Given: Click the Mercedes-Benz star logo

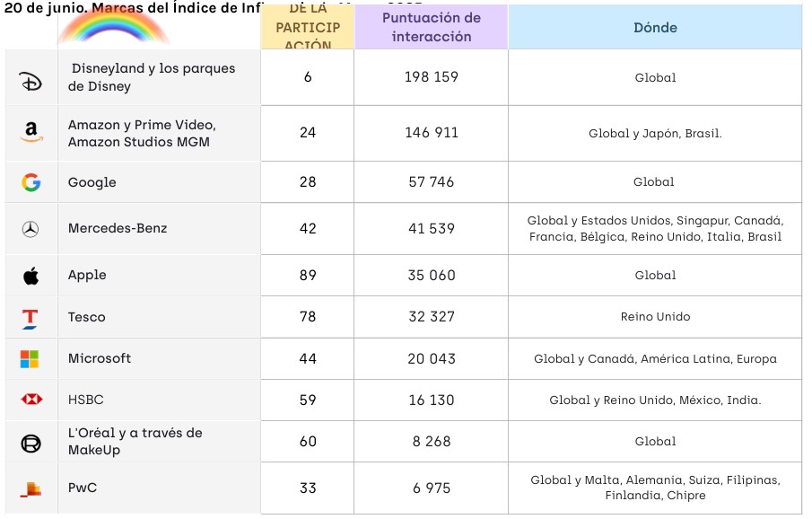Looking at the screenshot, I should pos(31,229).
